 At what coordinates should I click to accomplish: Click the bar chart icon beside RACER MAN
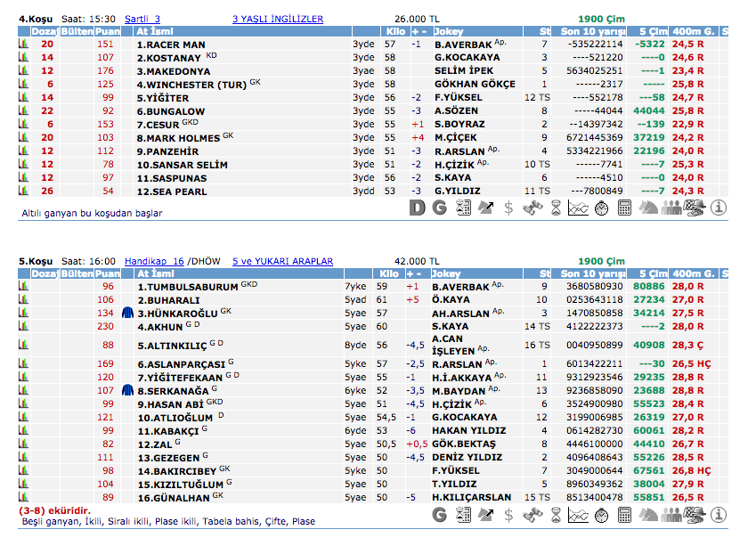pos(24,44)
